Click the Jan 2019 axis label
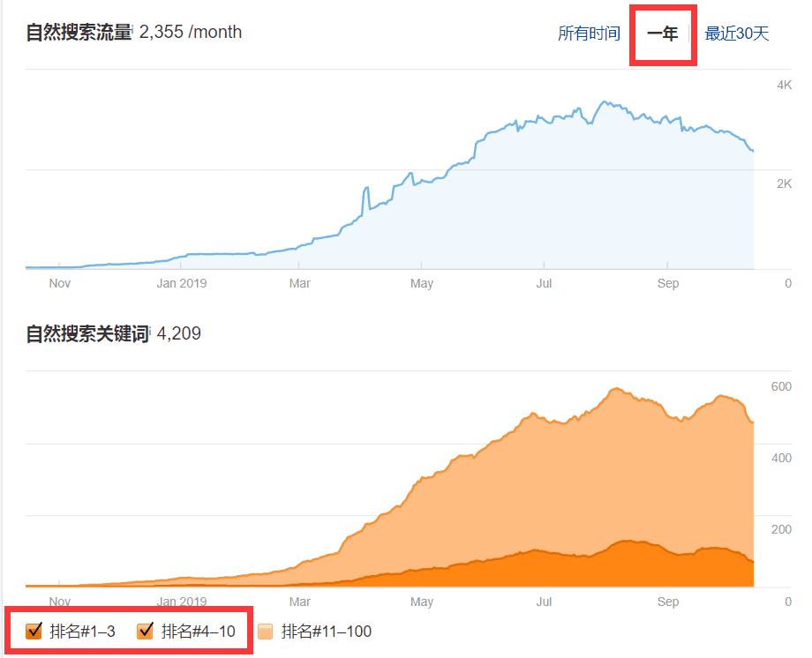Image resolution: width=812 pixels, height=658 pixels. tap(182, 283)
